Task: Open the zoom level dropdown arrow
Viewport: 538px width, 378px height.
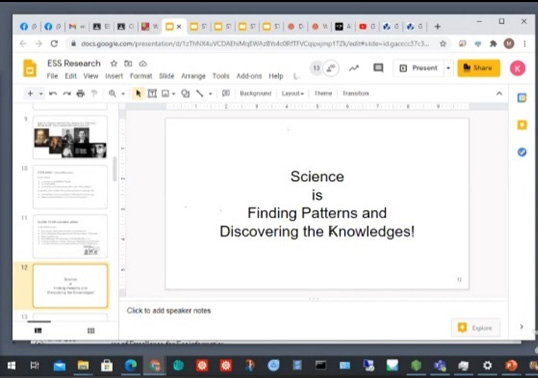Action: pyautogui.click(x=123, y=94)
